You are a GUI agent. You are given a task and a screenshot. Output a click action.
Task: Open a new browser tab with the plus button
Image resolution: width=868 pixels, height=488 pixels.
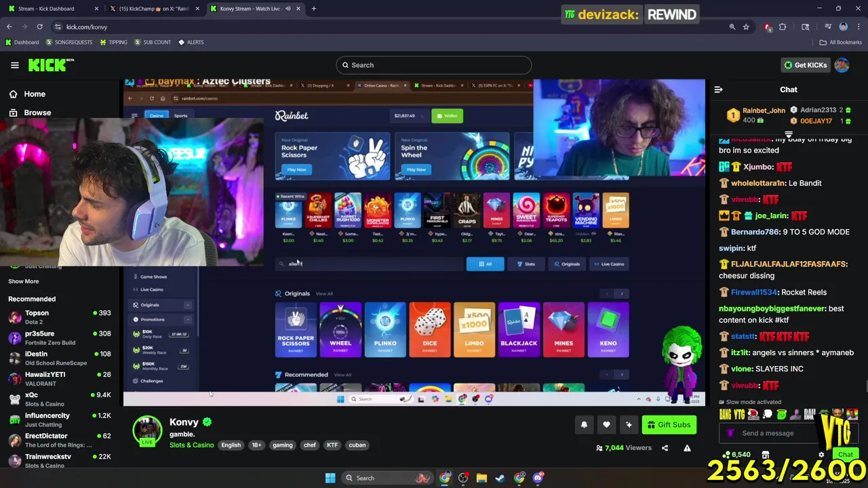coord(313,9)
